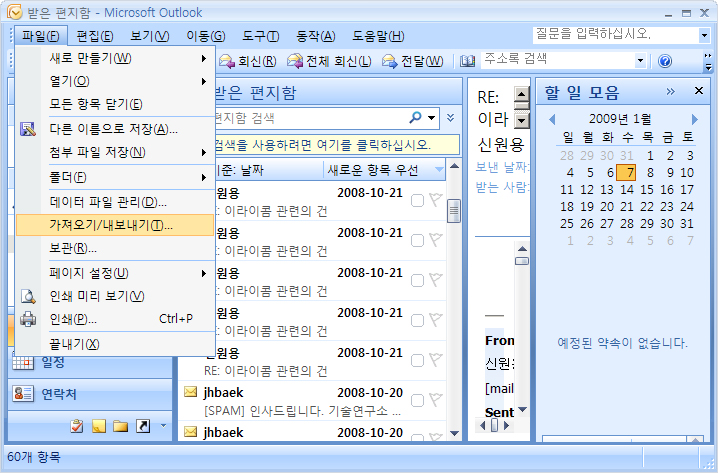Viewport: 718px width, 473px height.
Task: Open navigation pane configure buttons dropdown
Action: (163, 426)
